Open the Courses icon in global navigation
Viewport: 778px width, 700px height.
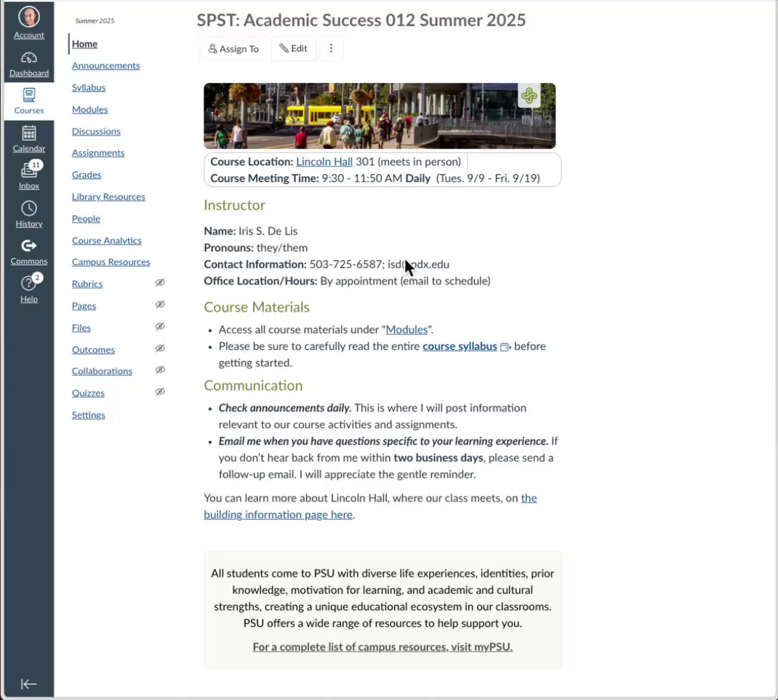click(x=29, y=100)
